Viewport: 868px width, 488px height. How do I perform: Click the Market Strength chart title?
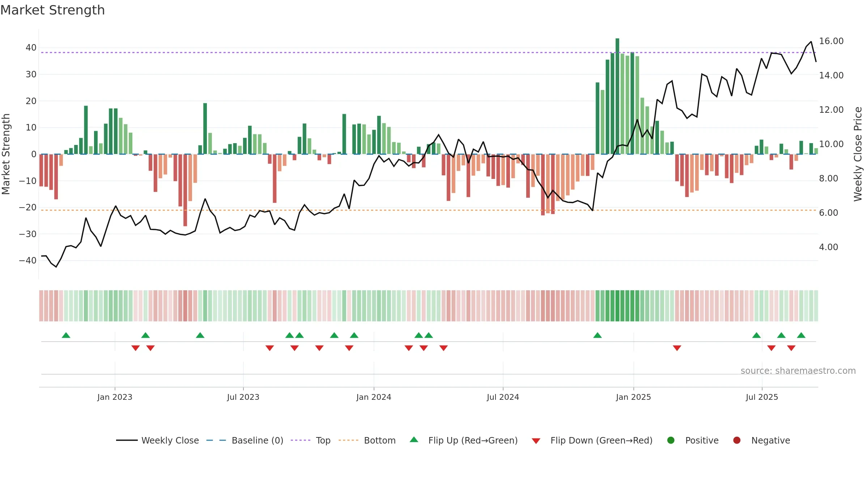tap(52, 10)
